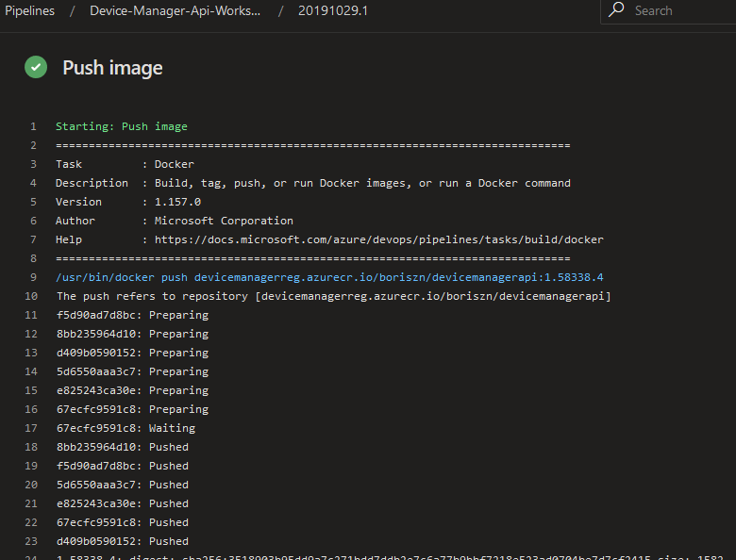Select log line number 9
736x560 pixels.
tap(33, 277)
